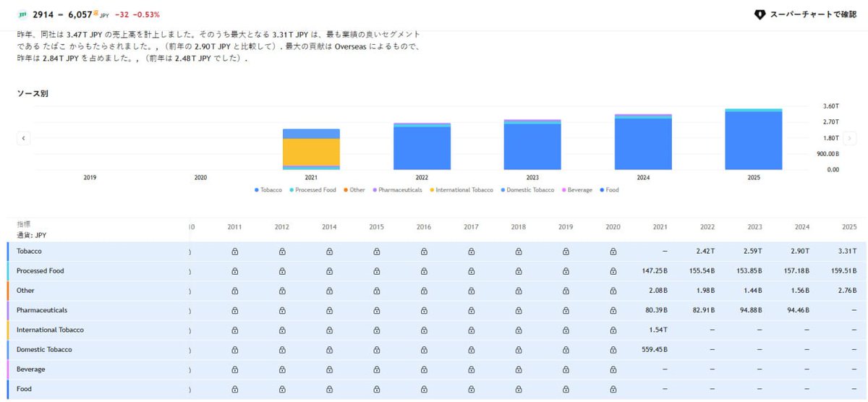This screenshot has width=868, height=402.
Task: Click the International Tobacco 2021 value 1.54T
Action: point(660,330)
